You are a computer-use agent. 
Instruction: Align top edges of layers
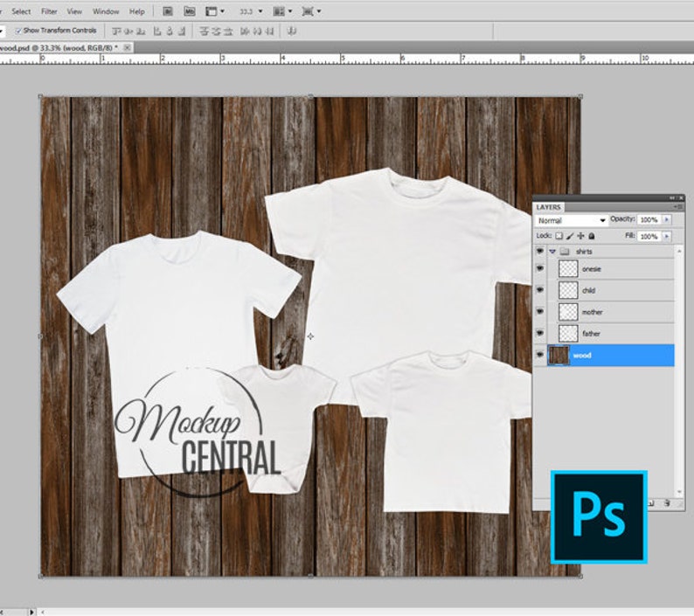click(x=116, y=31)
